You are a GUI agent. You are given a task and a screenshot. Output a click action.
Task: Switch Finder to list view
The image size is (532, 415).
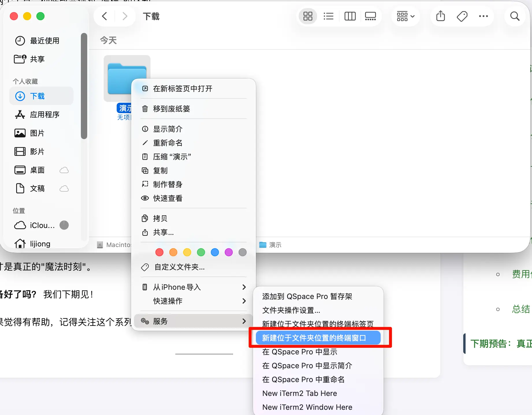tap(328, 16)
